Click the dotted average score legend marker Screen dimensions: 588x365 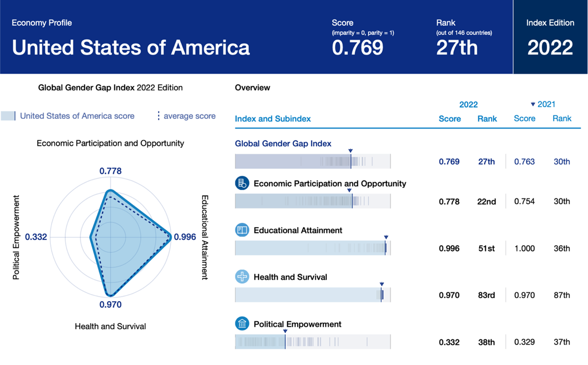coord(159,116)
